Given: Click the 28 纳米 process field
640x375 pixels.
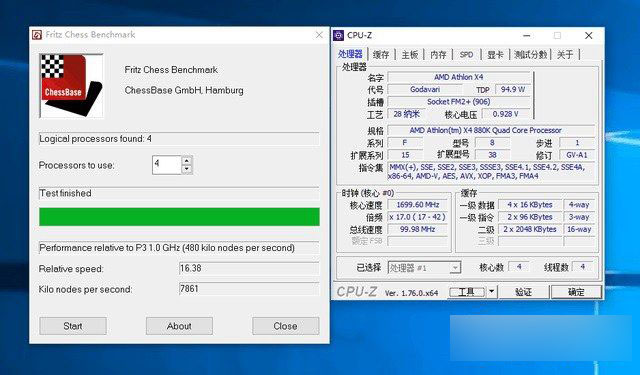Looking at the screenshot, I should coord(406,114).
